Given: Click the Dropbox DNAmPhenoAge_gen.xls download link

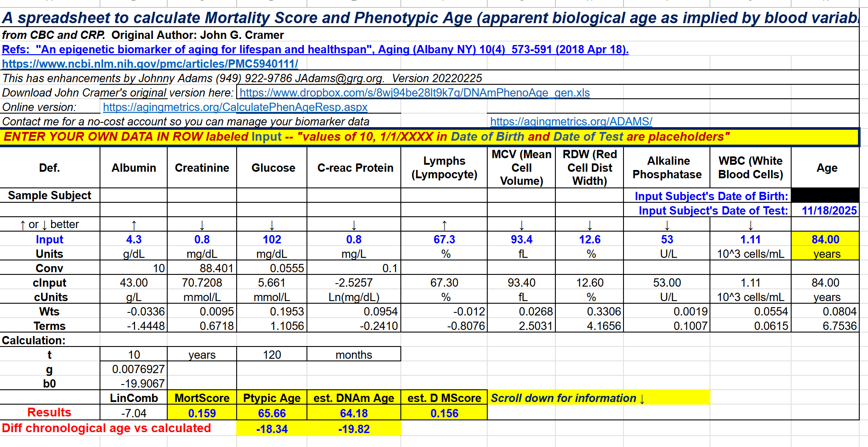Looking at the screenshot, I should [x=414, y=93].
